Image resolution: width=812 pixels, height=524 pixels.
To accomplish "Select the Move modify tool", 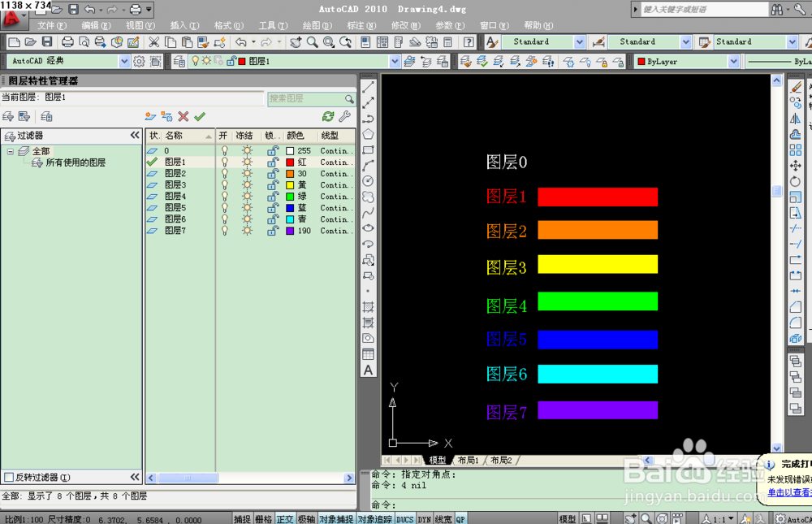I will click(x=796, y=166).
